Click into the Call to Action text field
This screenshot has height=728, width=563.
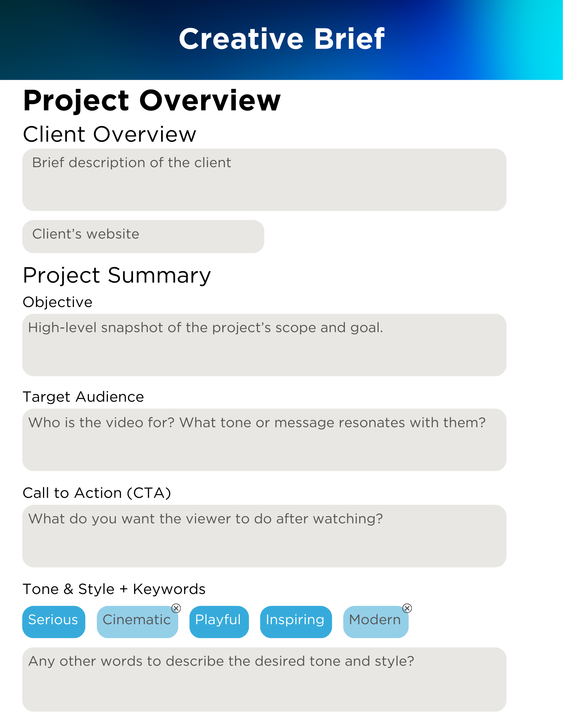click(264, 536)
